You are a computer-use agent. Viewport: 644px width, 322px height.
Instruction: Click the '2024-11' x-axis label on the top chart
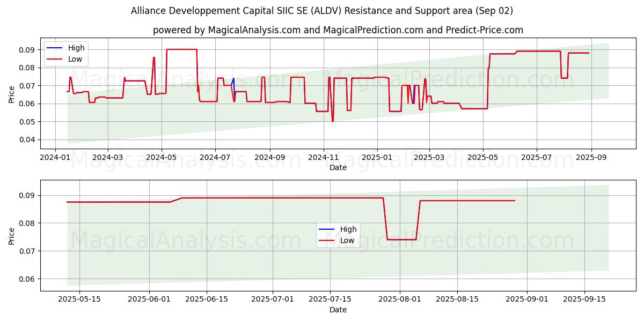click(323, 158)
